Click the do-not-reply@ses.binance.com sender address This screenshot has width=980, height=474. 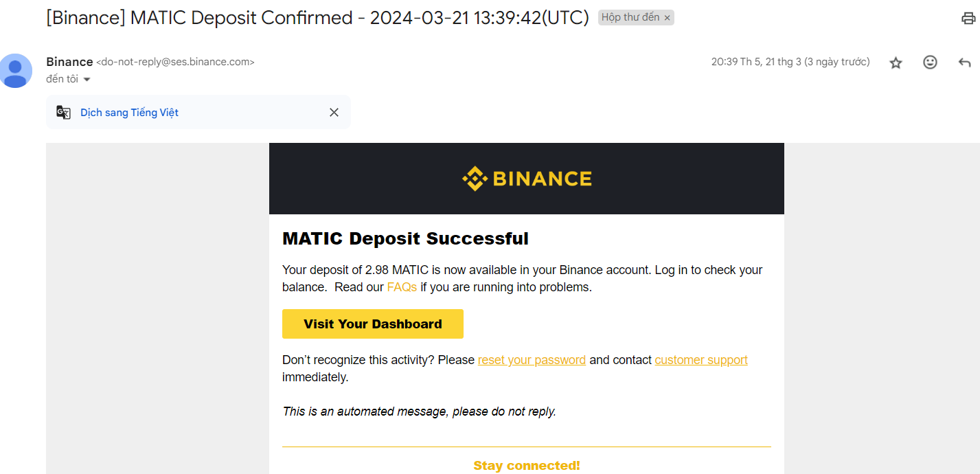click(175, 62)
